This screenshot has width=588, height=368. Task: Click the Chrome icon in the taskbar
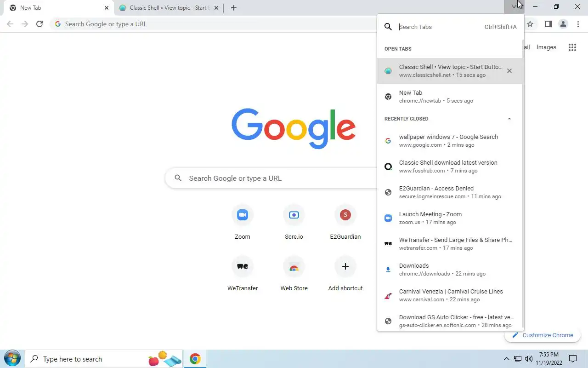pos(195,359)
